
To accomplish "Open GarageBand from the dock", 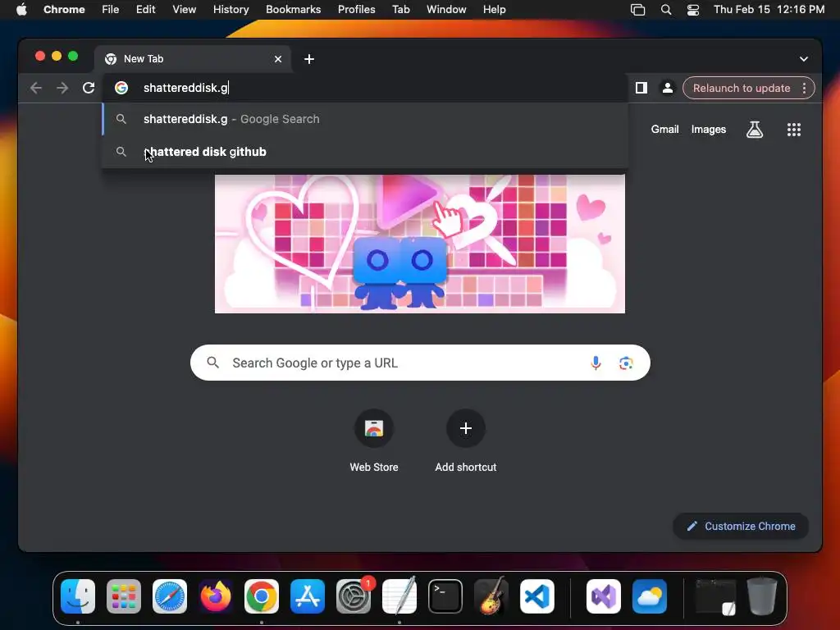I will tap(491, 596).
